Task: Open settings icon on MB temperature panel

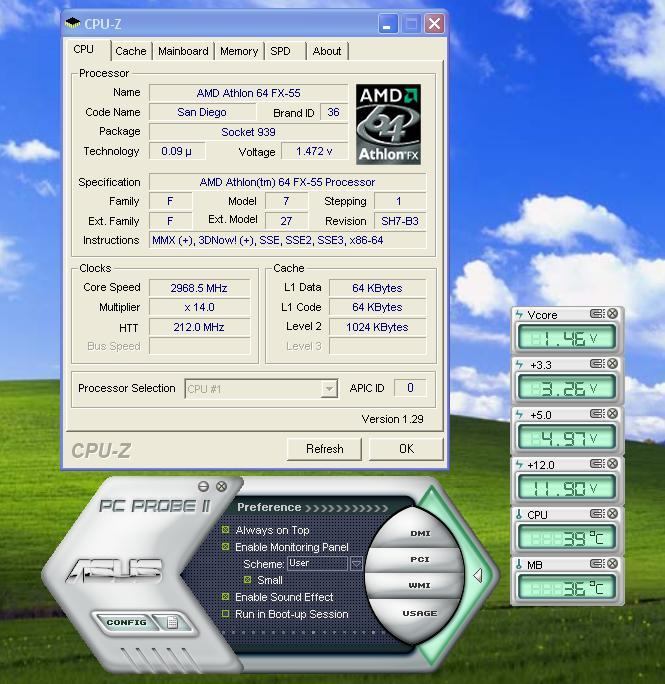Action: click(x=597, y=564)
